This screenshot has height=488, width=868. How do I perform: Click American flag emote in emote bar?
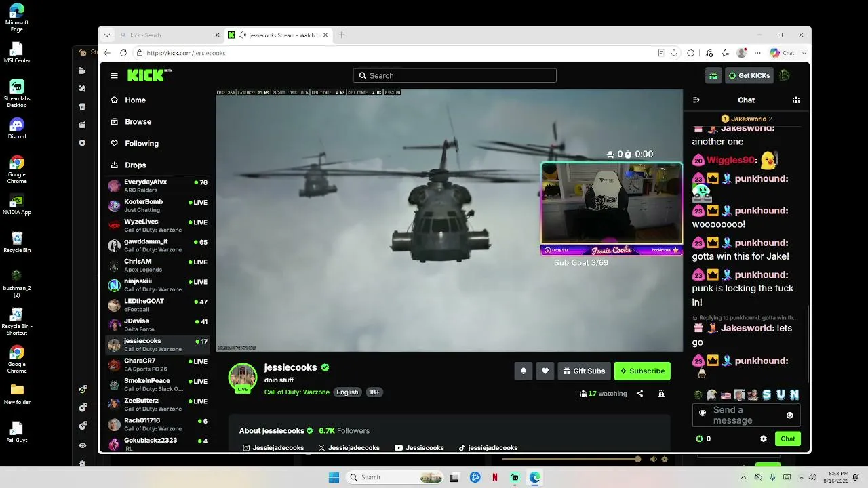[x=726, y=394]
